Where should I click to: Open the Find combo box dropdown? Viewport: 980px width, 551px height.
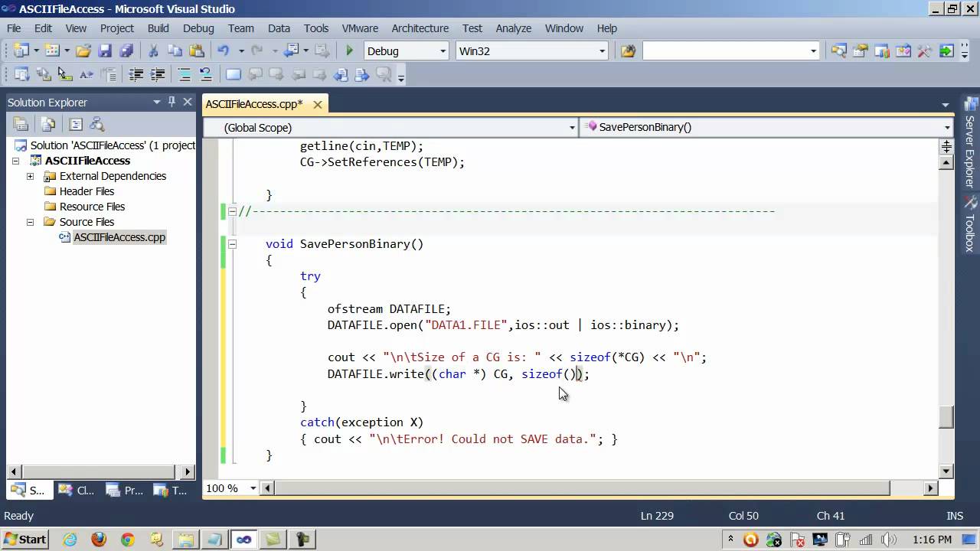[813, 51]
